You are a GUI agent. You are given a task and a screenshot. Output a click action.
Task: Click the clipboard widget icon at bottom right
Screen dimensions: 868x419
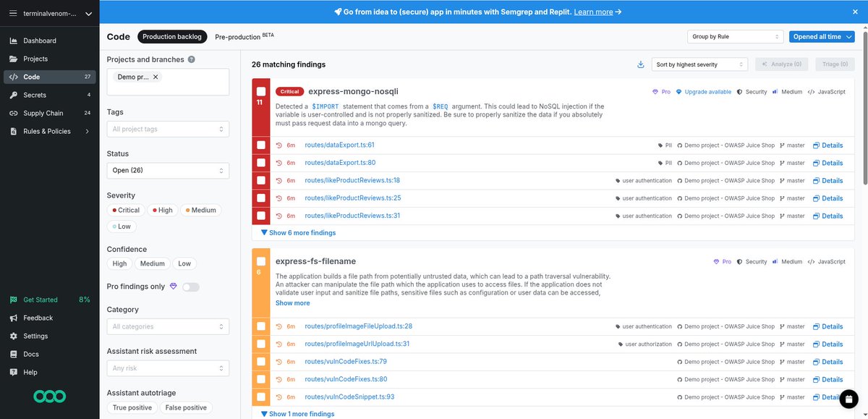point(849,398)
